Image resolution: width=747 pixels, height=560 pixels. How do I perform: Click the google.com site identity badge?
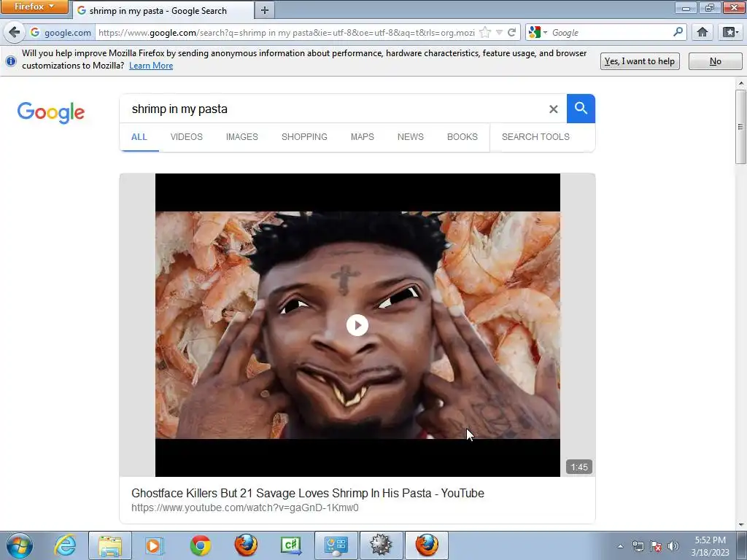click(x=61, y=32)
